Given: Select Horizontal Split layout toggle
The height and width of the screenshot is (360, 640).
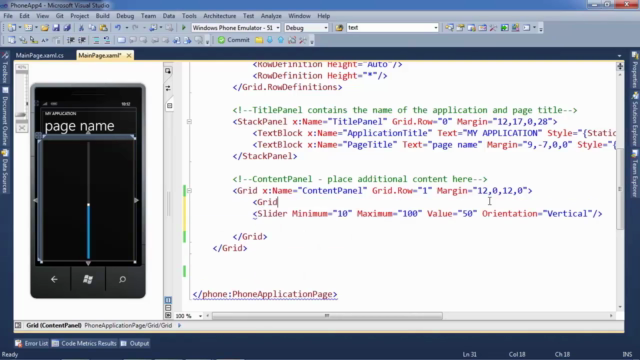Looking at the screenshot, I should point(168,308).
